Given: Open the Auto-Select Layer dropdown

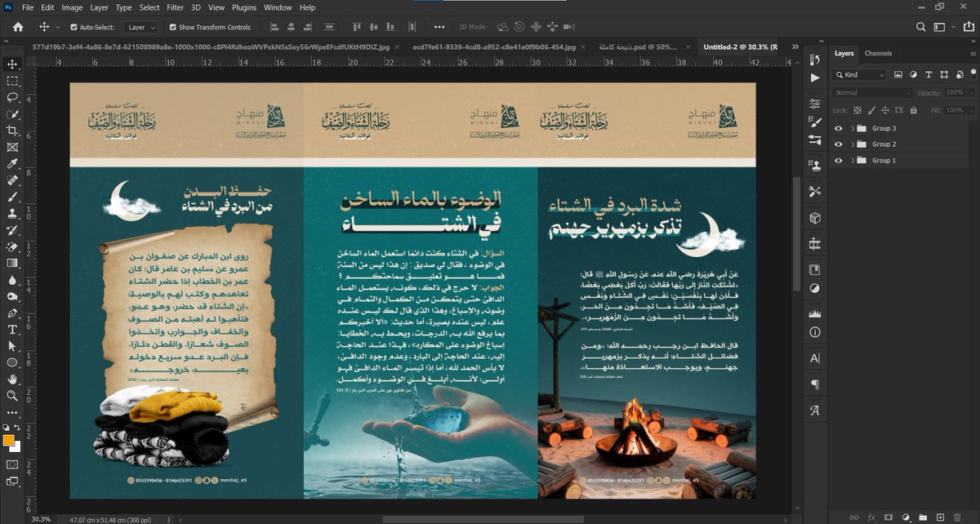Looking at the screenshot, I should pos(140,27).
